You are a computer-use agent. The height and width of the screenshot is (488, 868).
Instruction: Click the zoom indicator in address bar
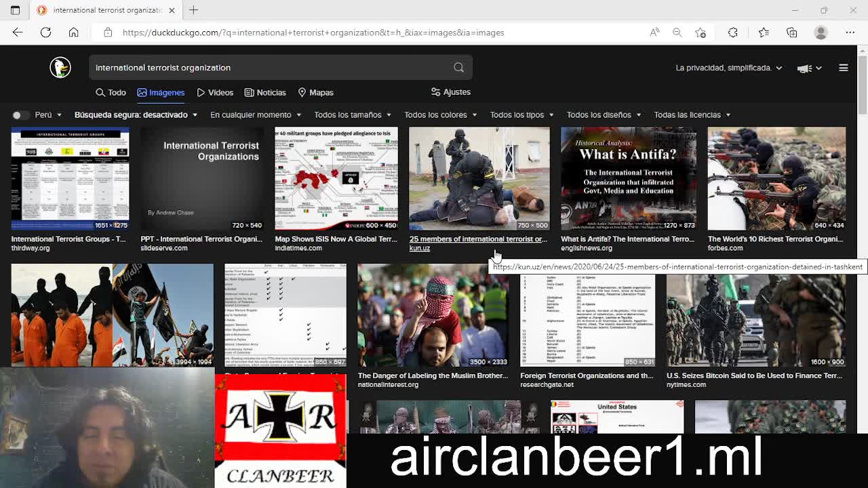(677, 33)
